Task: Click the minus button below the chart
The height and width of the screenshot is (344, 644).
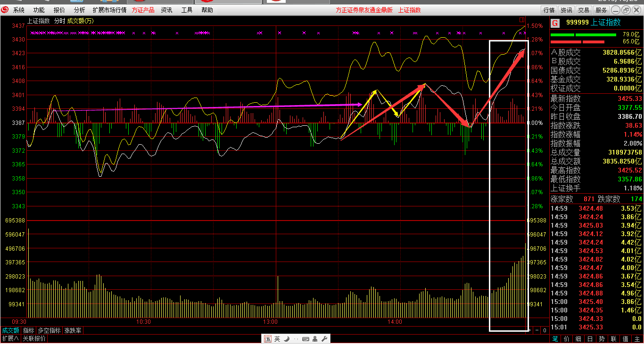Action: [x=537, y=330]
